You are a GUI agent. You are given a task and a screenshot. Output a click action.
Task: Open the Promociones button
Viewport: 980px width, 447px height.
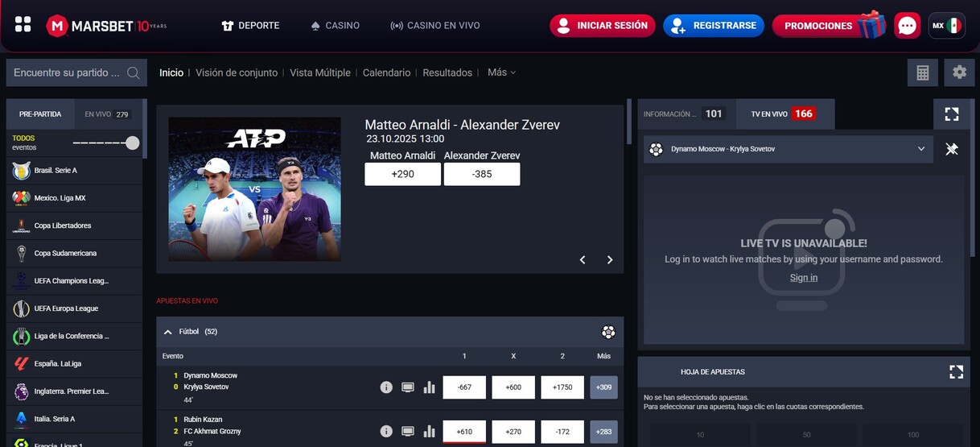829,26
